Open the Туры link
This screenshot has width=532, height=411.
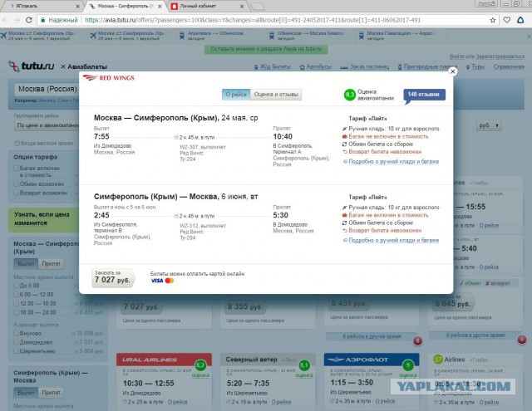pyautogui.click(x=475, y=66)
